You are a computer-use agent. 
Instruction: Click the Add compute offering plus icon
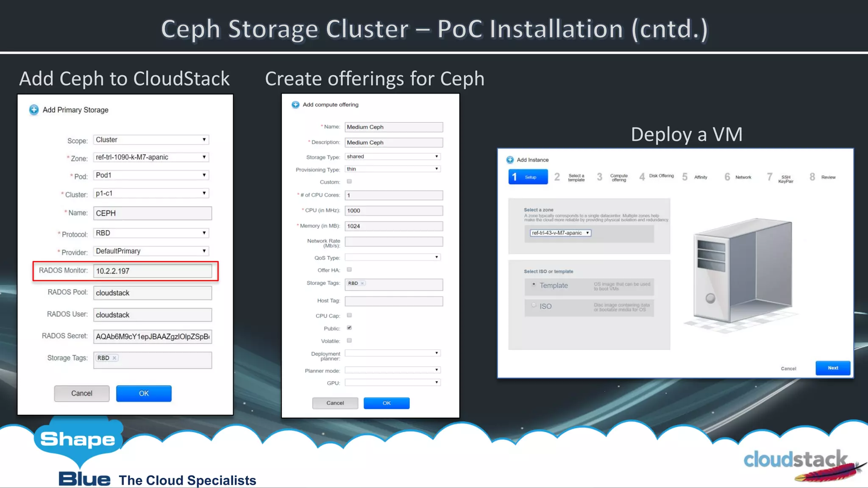pos(295,105)
